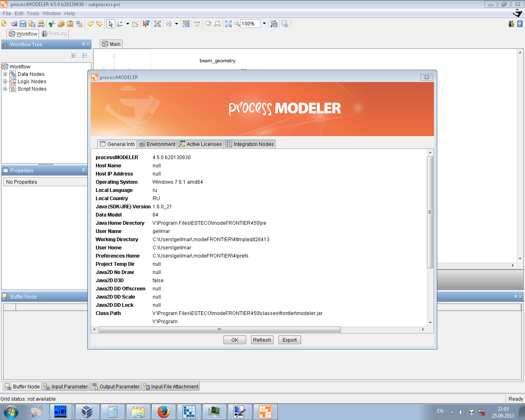Open the Tools menu

[x=33, y=14]
